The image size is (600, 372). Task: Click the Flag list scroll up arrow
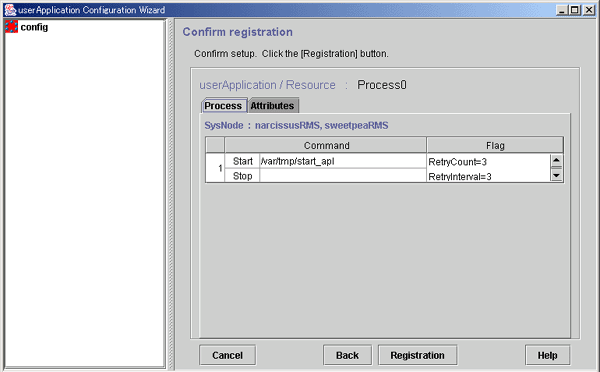coord(556,160)
